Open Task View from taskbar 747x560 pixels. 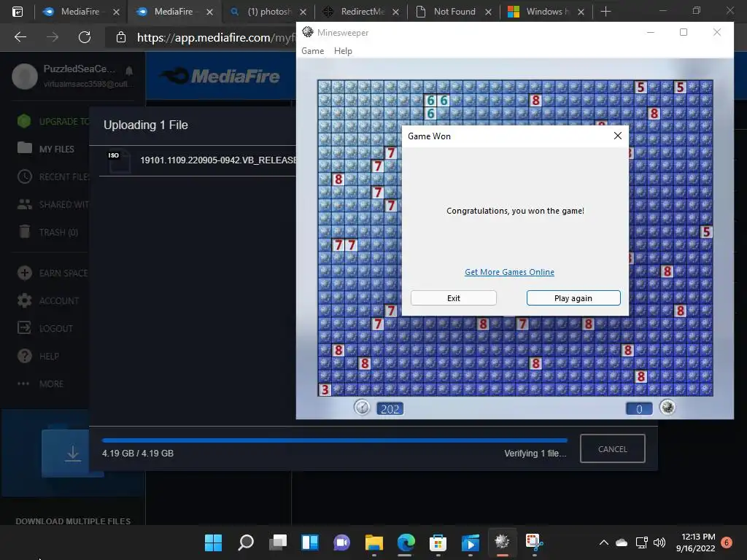point(278,542)
